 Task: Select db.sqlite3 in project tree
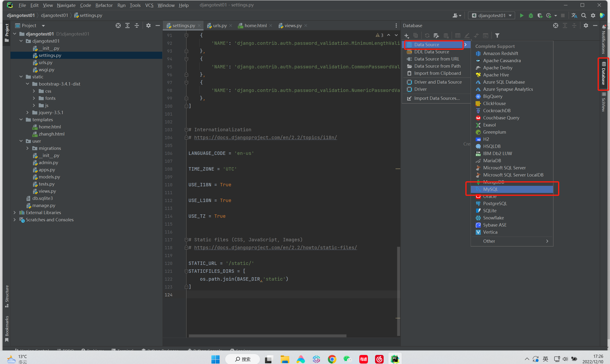tap(42, 198)
